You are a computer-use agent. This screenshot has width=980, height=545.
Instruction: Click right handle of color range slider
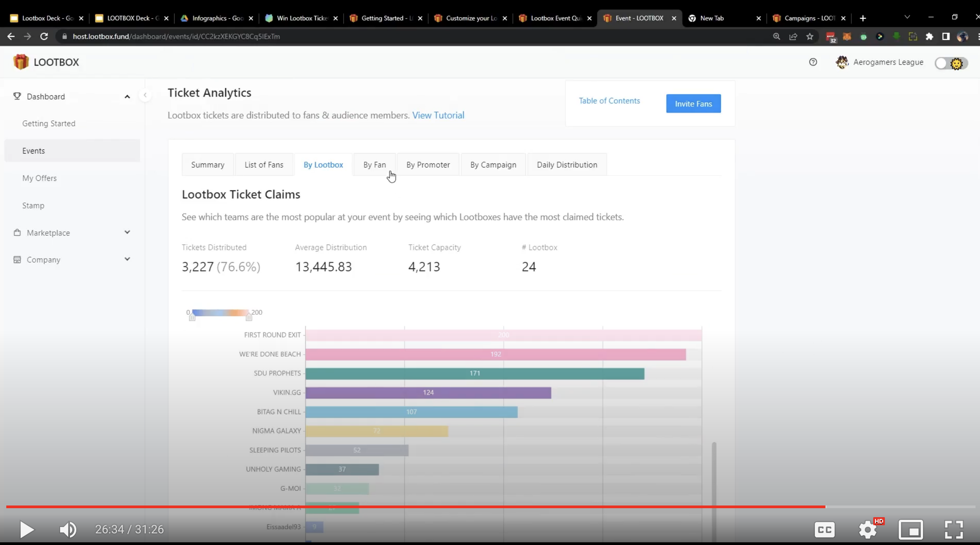249,317
